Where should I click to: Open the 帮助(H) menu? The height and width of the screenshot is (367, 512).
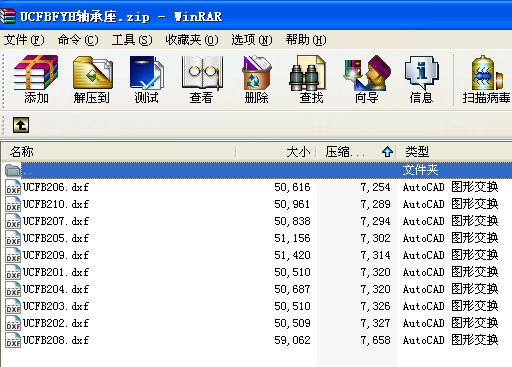coord(306,40)
